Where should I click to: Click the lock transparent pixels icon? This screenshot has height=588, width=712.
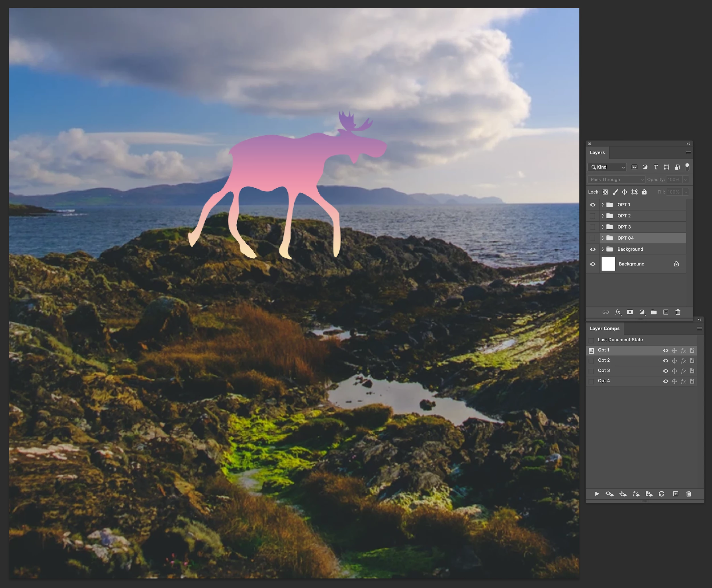tap(605, 192)
